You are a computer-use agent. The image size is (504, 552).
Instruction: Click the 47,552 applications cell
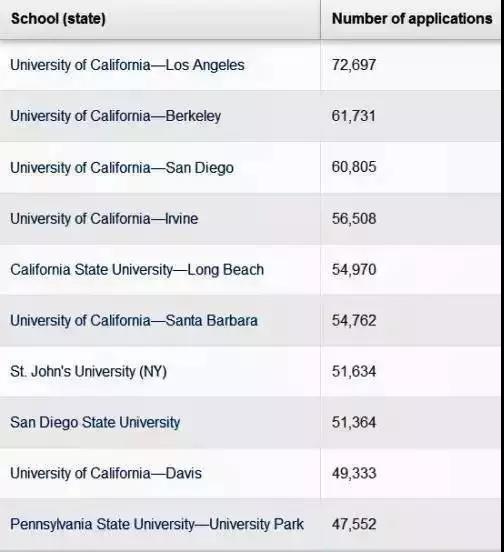pyautogui.click(x=354, y=524)
